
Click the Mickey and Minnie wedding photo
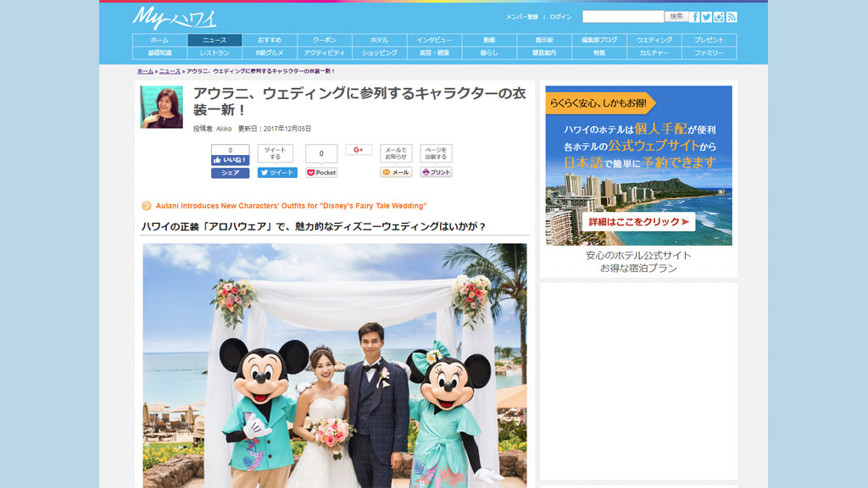tap(335, 366)
